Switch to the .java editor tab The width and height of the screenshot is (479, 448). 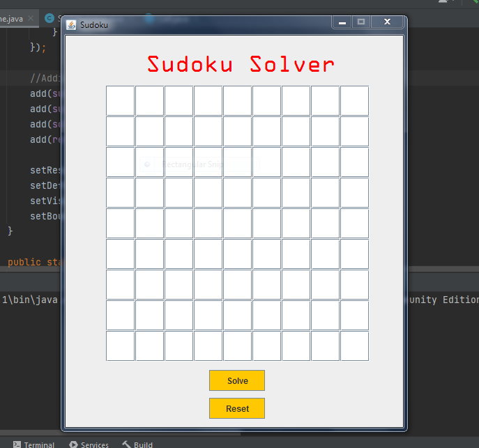12,19
